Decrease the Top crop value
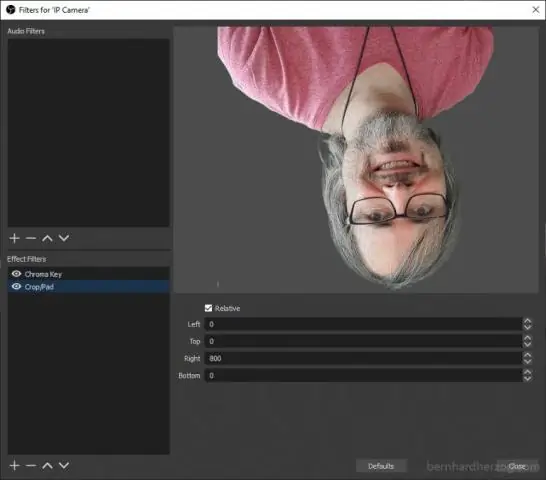The image size is (546, 480). 528,344
